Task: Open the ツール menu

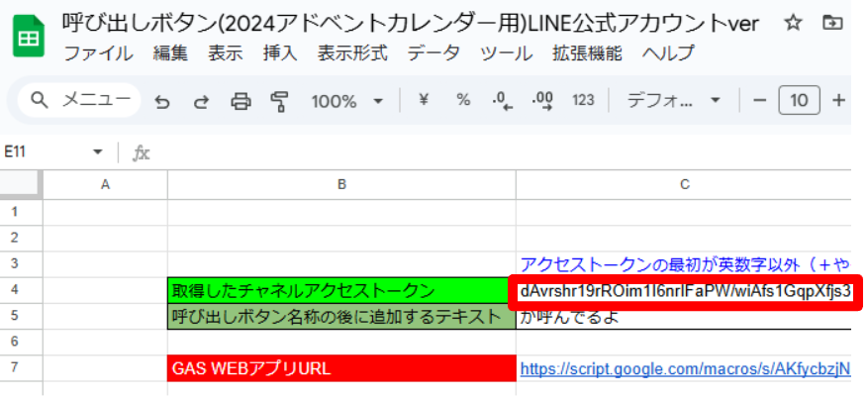Action: click(x=506, y=53)
